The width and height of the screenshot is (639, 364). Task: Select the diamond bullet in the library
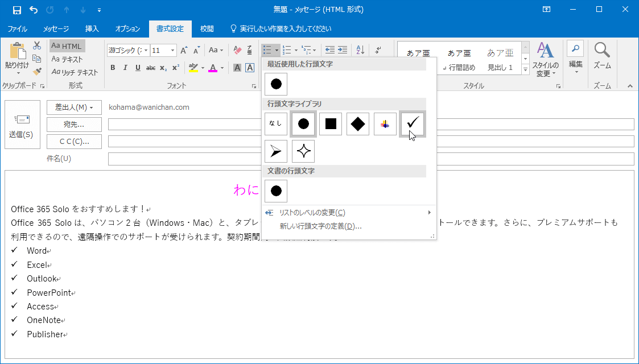[x=358, y=124]
